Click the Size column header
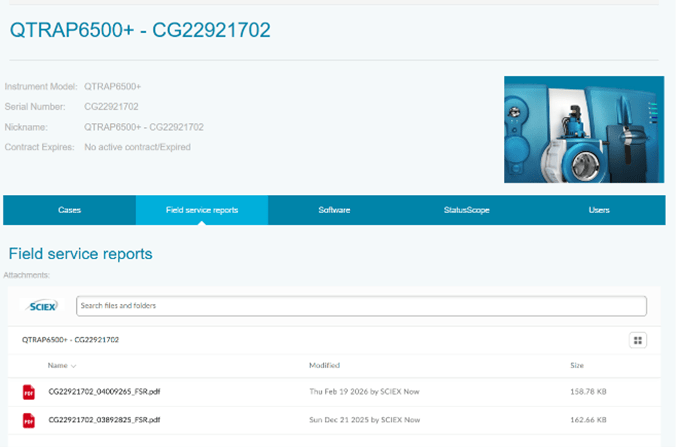 (x=577, y=365)
